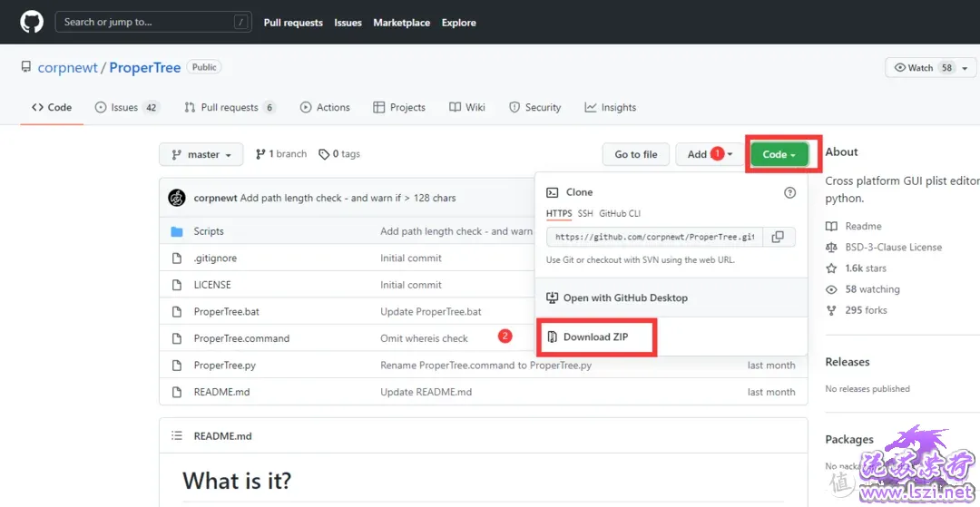Open Issues in top navigation bar
The height and width of the screenshot is (507, 980).
[x=348, y=23]
